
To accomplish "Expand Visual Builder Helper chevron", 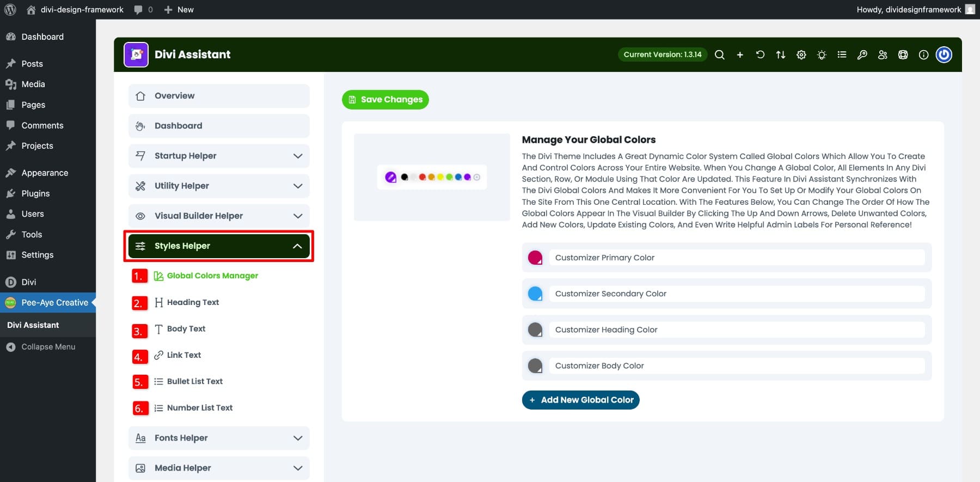I will 298,216.
